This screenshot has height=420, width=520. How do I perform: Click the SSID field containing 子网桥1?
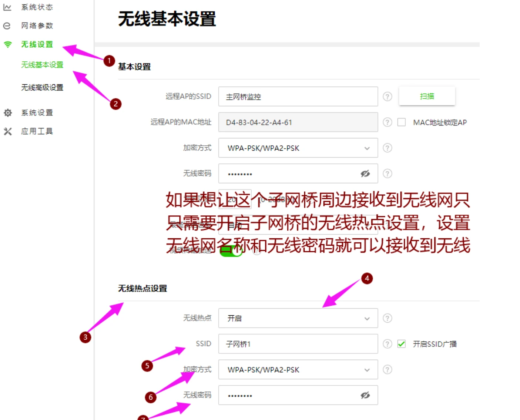click(x=298, y=344)
